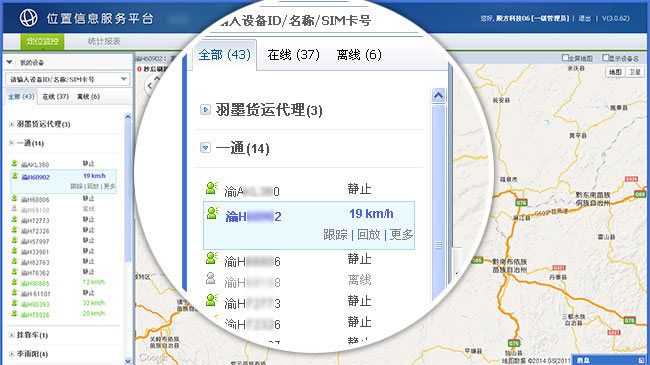Open the device ID search dropdown arrow

pos(124,79)
